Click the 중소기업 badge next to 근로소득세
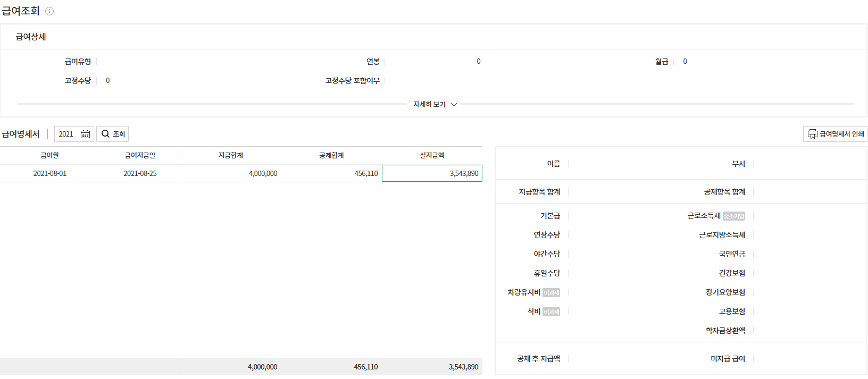 coord(734,216)
